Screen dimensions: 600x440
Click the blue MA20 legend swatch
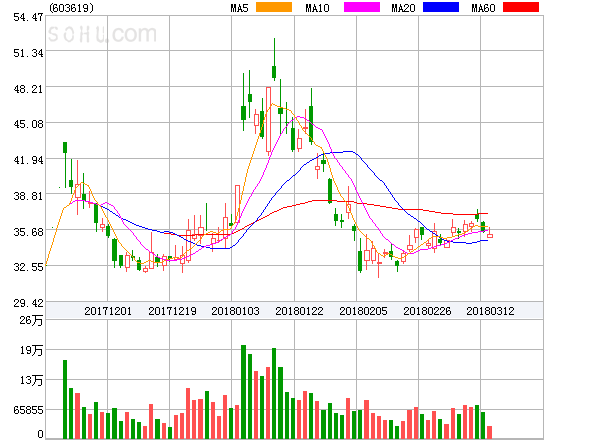pyautogui.click(x=441, y=7)
